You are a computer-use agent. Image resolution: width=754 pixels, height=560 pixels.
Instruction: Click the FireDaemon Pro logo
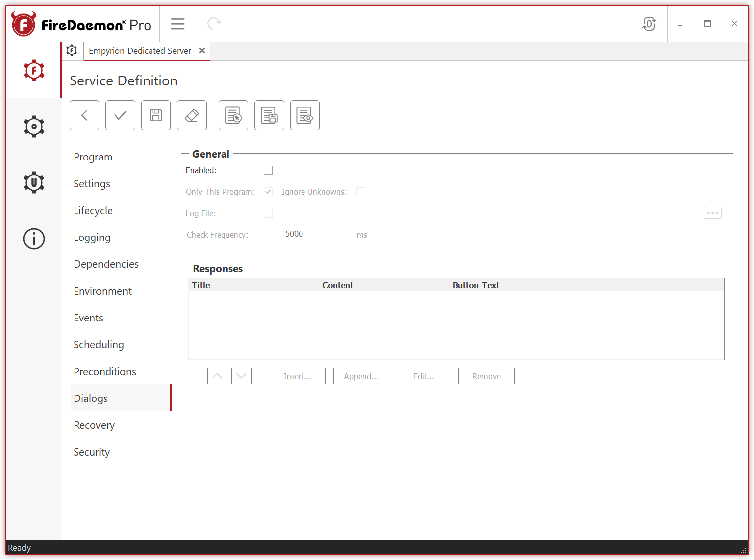click(x=81, y=24)
